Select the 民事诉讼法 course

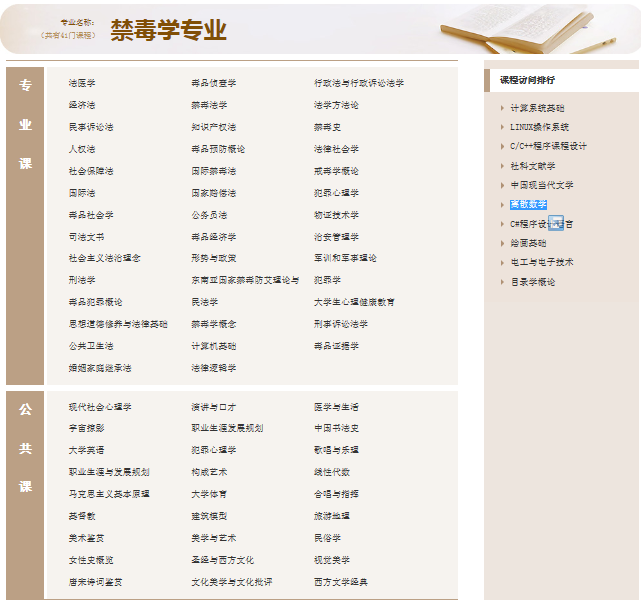click(x=91, y=127)
